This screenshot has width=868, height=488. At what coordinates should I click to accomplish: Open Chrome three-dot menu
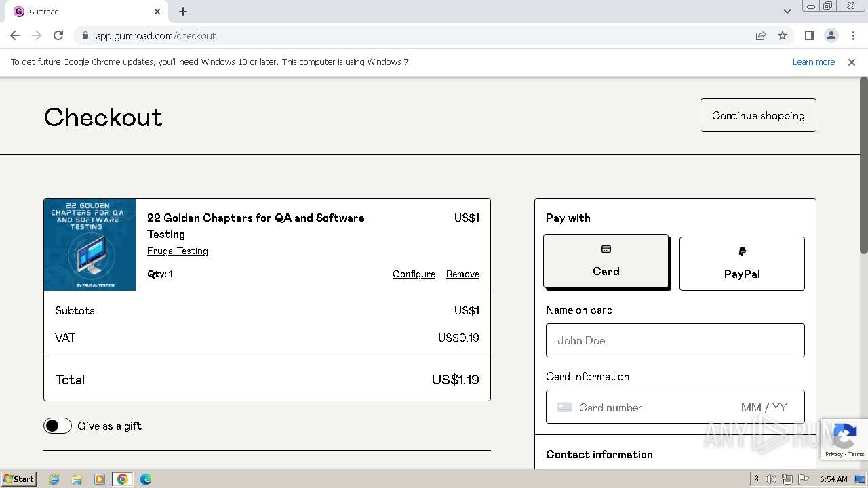click(x=853, y=36)
